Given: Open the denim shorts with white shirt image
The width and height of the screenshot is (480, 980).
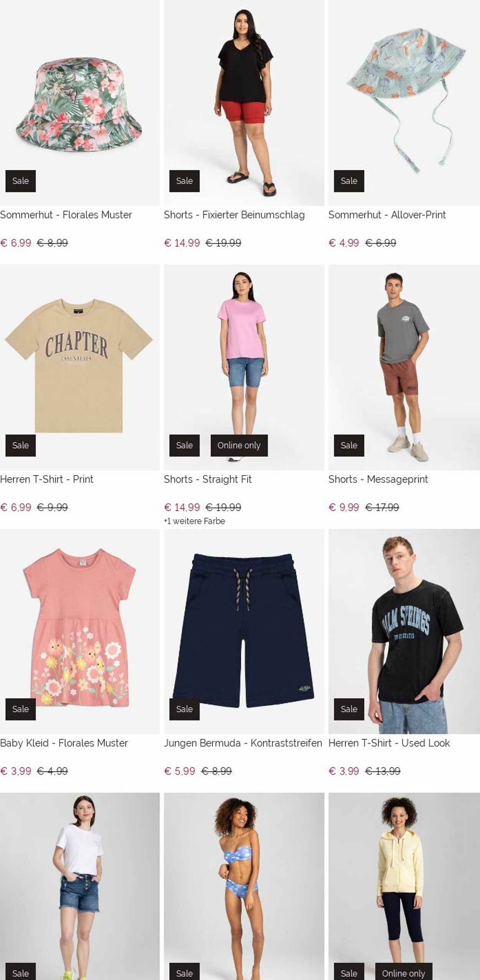Looking at the screenshot, I should [x=79, y=886].
